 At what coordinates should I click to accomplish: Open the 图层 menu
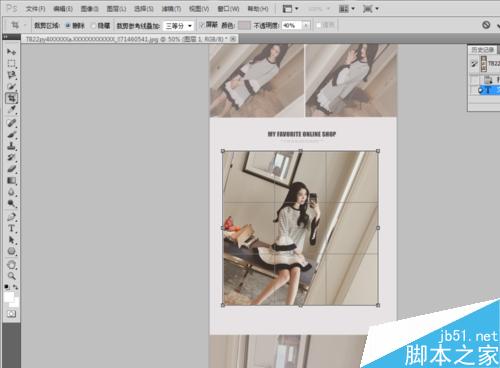(116, 9)
